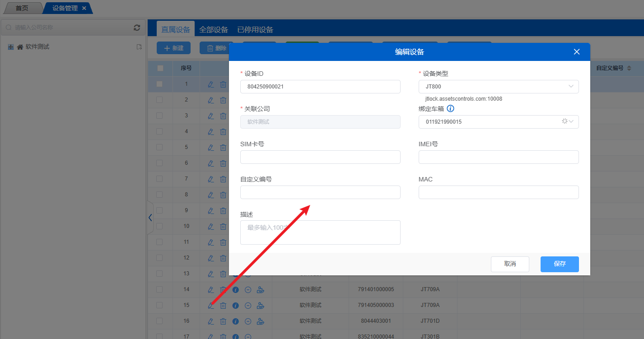Check the checkbox for row 5
The height and width of the screenshot is (339, 644).
[x=159, y=147]
